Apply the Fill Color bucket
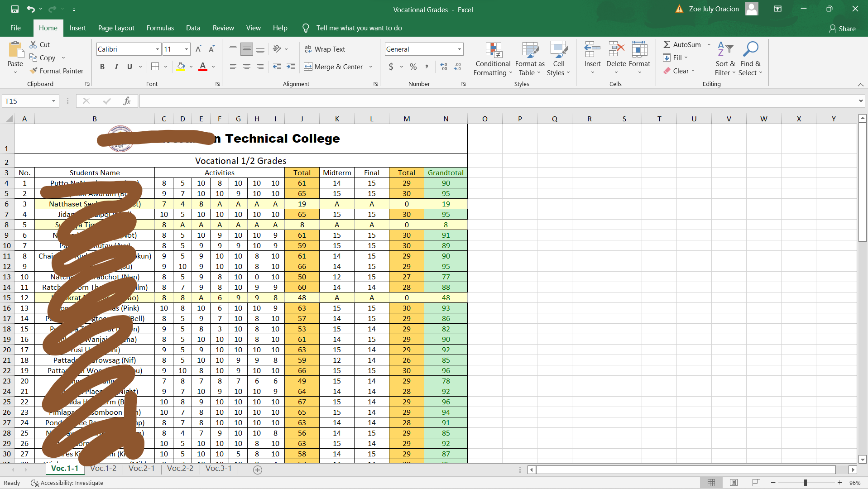 tap(181, 67)
